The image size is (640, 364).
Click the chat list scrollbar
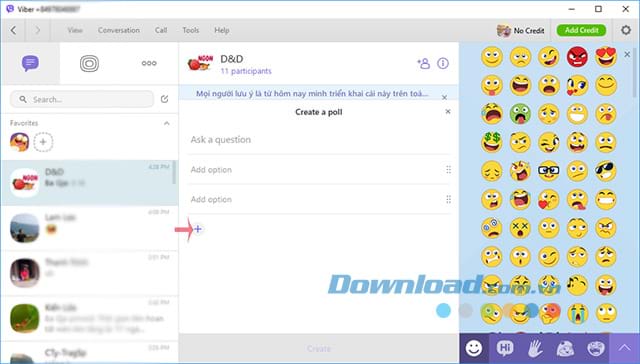point(175,172)
